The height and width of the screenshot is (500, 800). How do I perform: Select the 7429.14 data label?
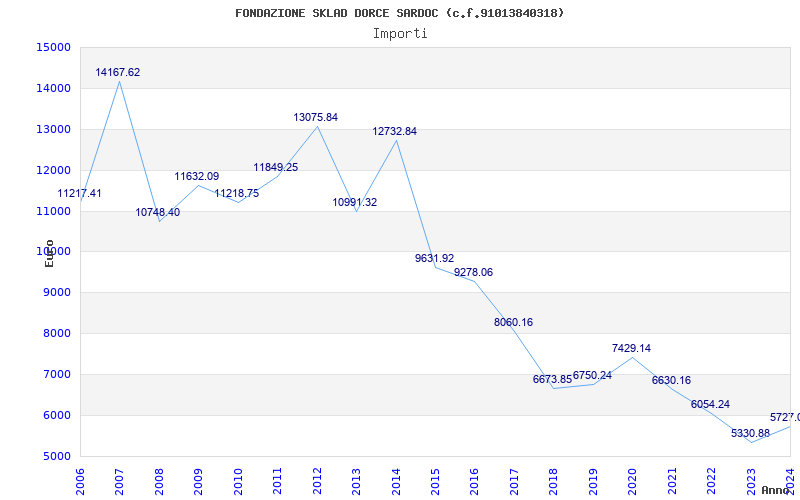point(632,348)
